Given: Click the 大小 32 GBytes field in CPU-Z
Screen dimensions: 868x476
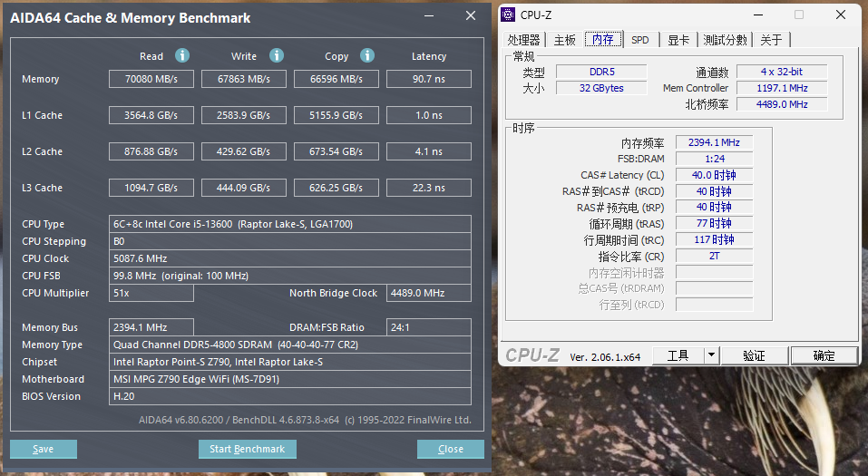Looking at the screenshot, I should pos(601,88).
